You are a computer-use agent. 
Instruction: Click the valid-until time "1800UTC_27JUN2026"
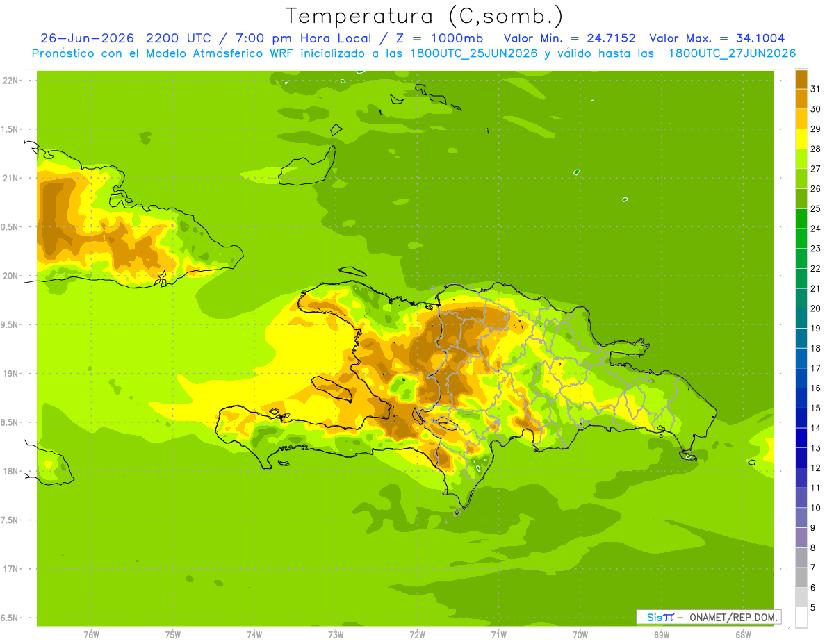(x=732, y=53)
